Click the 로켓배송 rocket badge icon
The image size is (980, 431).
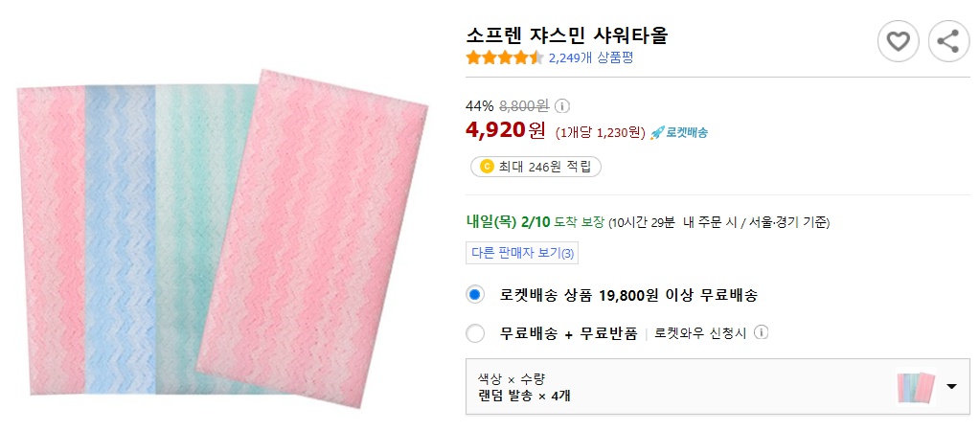pos(657,132)
